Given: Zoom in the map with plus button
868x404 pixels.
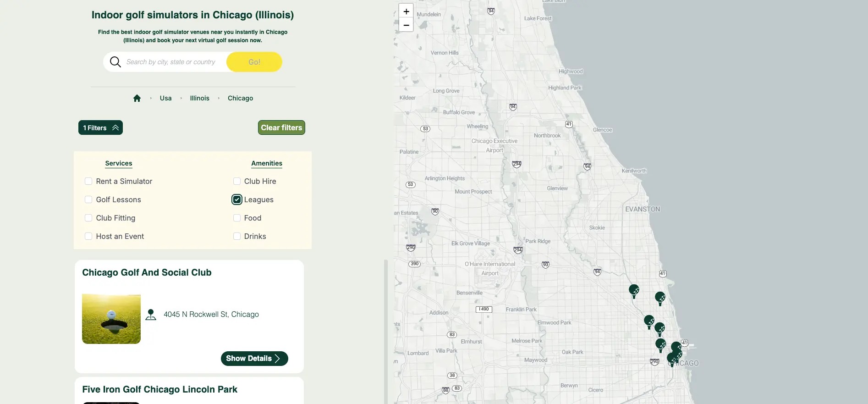Looking at the screenshot, I should point(406,11).
